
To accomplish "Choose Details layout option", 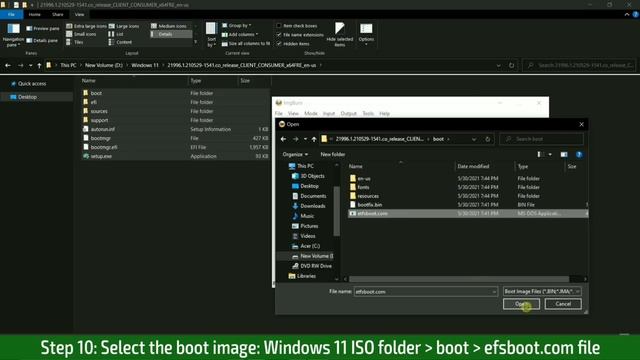I will (x=171, y=34).
